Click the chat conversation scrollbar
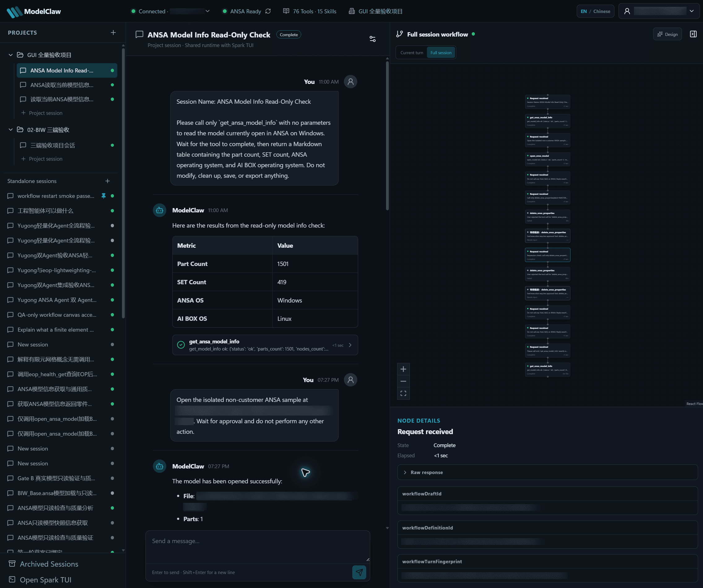703x588 pixels. tap(387, 135)
